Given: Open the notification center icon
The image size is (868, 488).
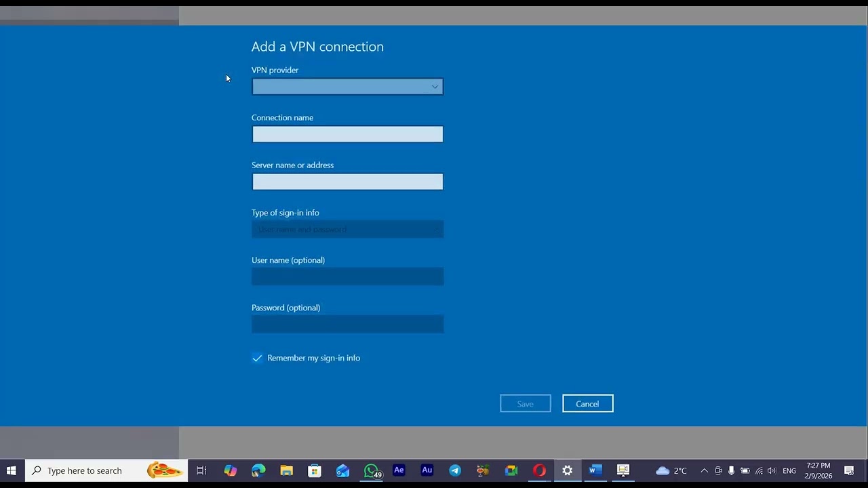Looking at the screenshot, I should point(849,470).
